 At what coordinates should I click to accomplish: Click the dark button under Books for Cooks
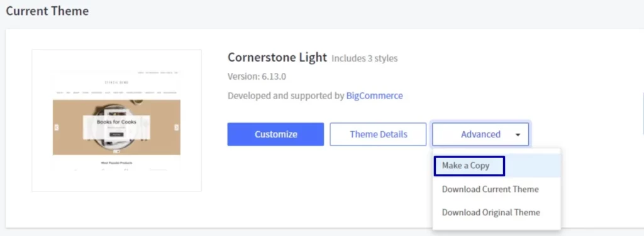[x=116, y=134]
